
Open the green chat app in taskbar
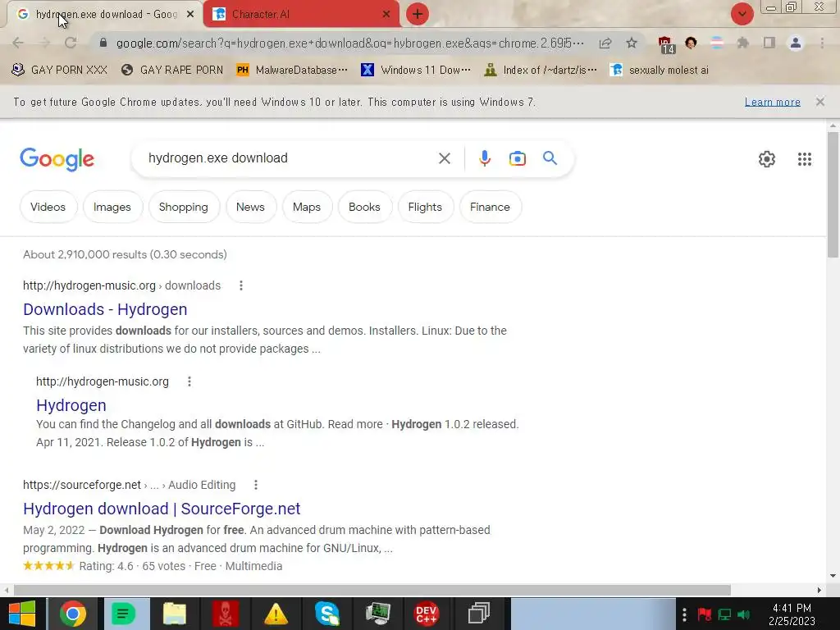click(x=125, y=614)
